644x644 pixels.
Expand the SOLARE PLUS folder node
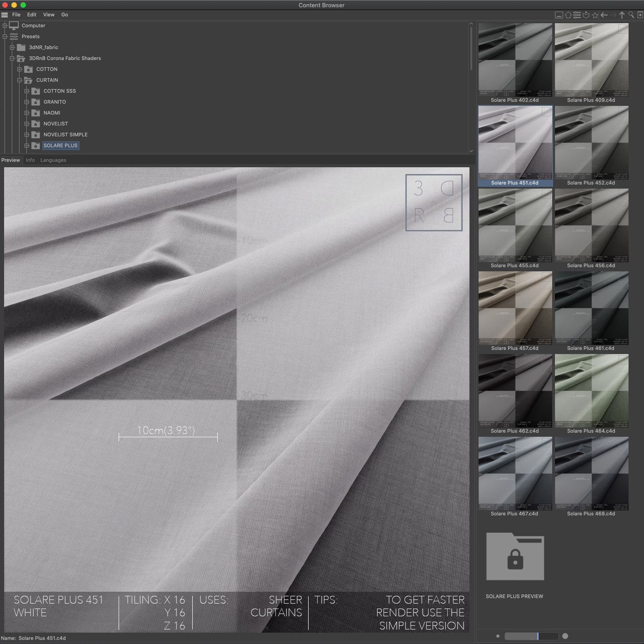click(x=27, y=145)
